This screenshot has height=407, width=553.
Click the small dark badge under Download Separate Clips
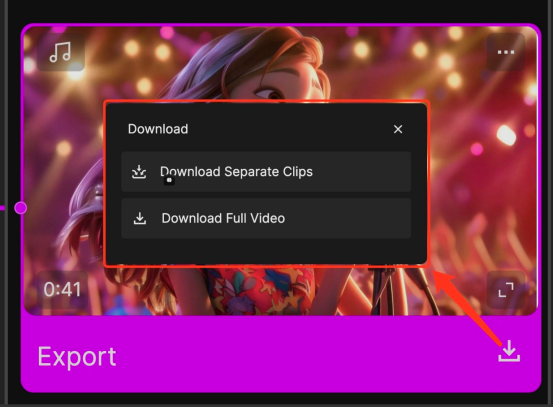pos(169,180)
